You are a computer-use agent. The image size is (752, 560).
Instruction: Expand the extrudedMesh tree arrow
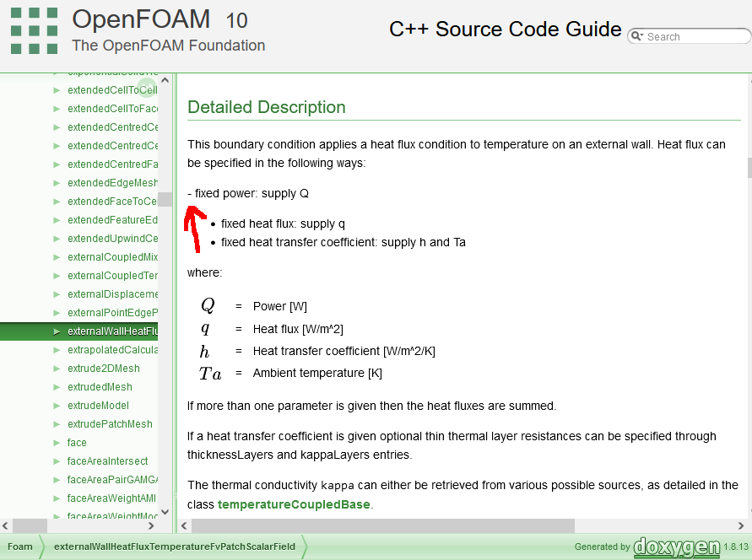[x=57, y=387]
